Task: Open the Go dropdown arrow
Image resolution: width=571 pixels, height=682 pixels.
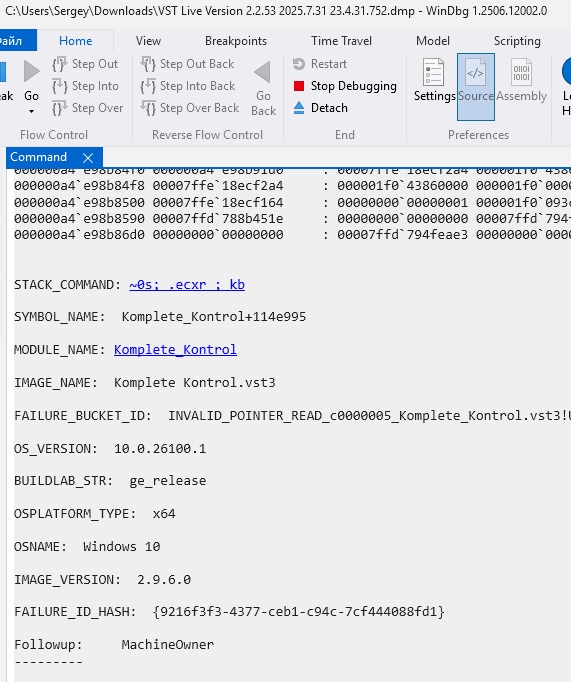Action: [31, 112]
